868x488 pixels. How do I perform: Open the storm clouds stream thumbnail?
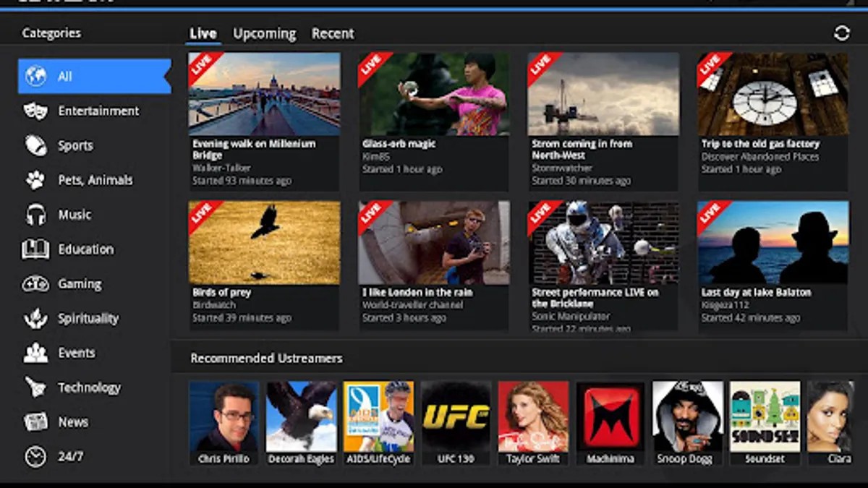(x=603, y=94)
